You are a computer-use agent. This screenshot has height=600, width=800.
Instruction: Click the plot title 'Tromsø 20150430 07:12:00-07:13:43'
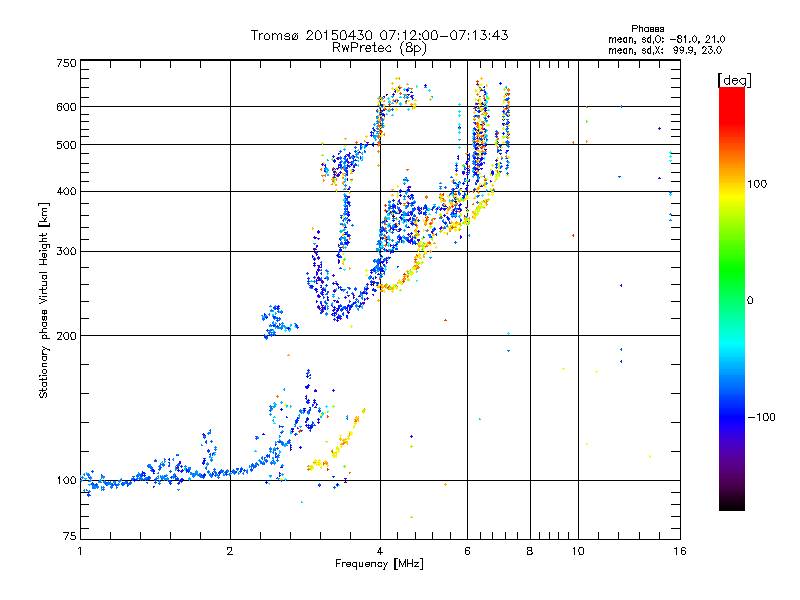click(x=379, y=35)
